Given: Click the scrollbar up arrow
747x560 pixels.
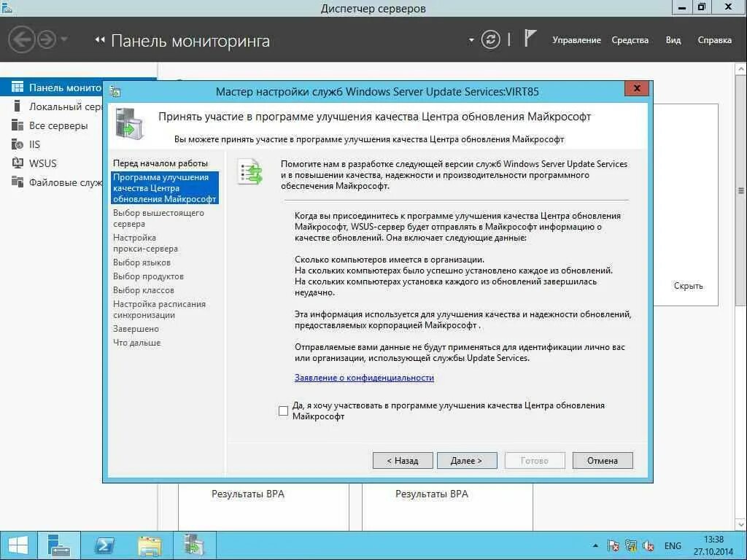Looking at the screenshot, I should tap(741, 69).
